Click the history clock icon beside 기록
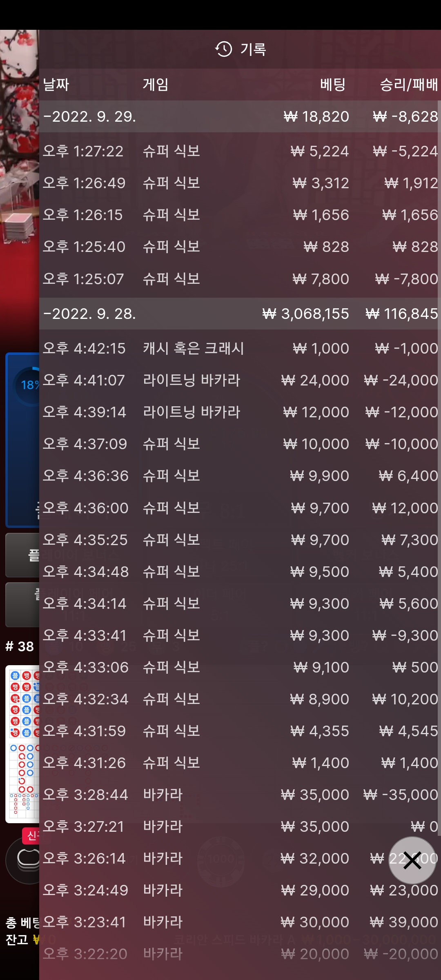The width and height of the screenshot is (441, 980). point(223,49)
